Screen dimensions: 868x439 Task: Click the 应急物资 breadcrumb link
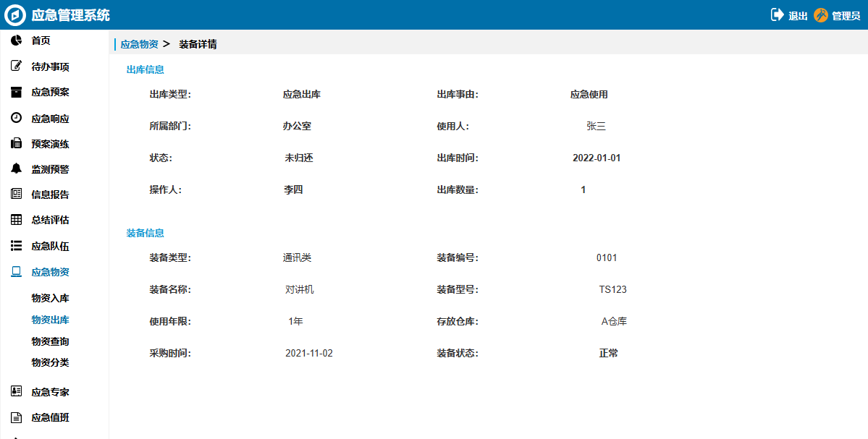pos(140,44)
